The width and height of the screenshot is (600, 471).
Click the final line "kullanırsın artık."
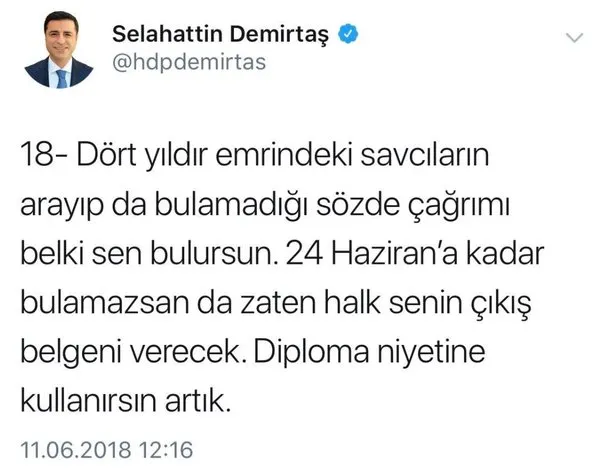coord(126,401)
